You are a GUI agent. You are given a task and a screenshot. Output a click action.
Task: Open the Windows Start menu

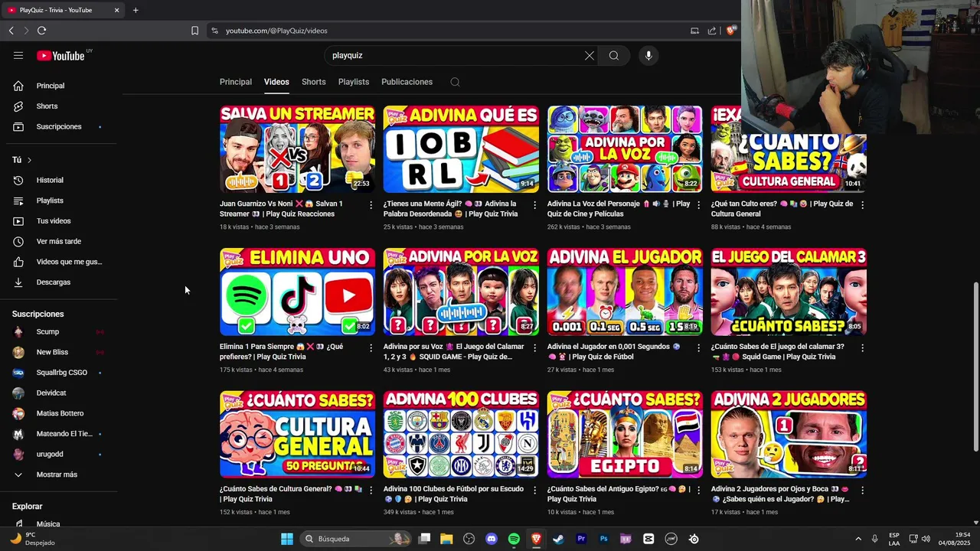[287, 539]
